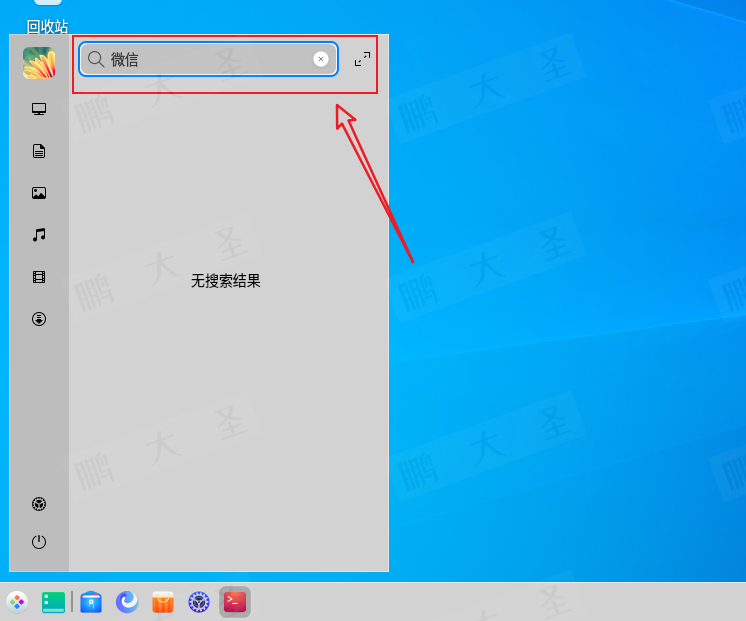Viewport: 746px width, 621px height.
Task: Switch the launcher to fullscreen mode
Action: click(x=362, y=59)
